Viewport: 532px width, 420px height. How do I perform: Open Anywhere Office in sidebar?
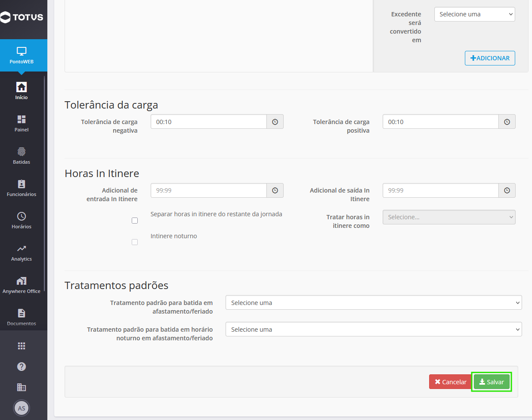pos(22,285)
